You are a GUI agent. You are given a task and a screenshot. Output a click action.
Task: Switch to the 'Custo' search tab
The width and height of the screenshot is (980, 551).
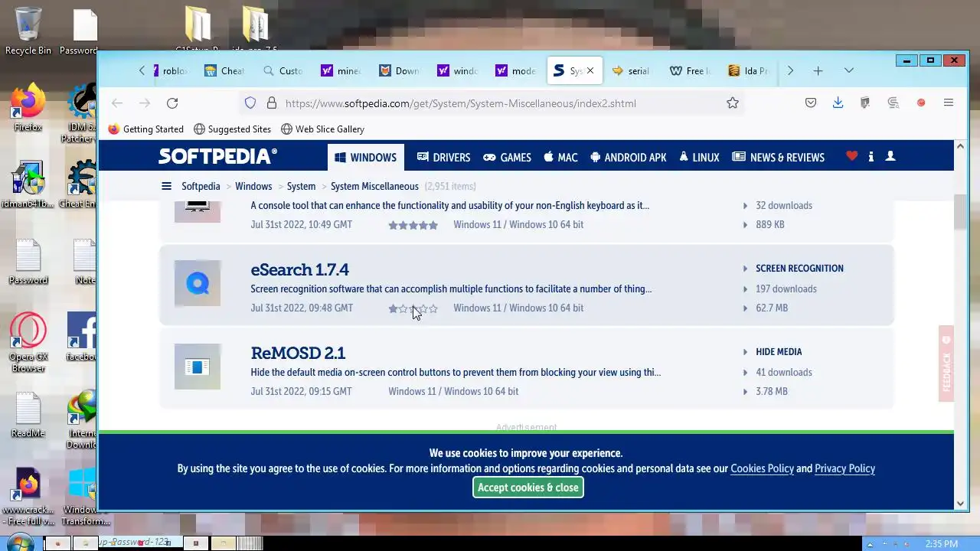(283, 71)
